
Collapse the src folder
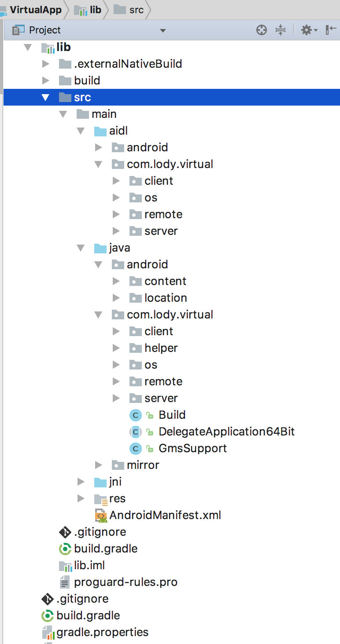pyautogui.click(x=45, y=97)
